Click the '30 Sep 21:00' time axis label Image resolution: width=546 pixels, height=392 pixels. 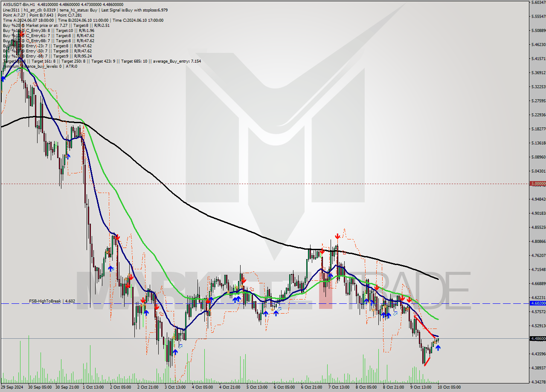(x=67, y=387)
